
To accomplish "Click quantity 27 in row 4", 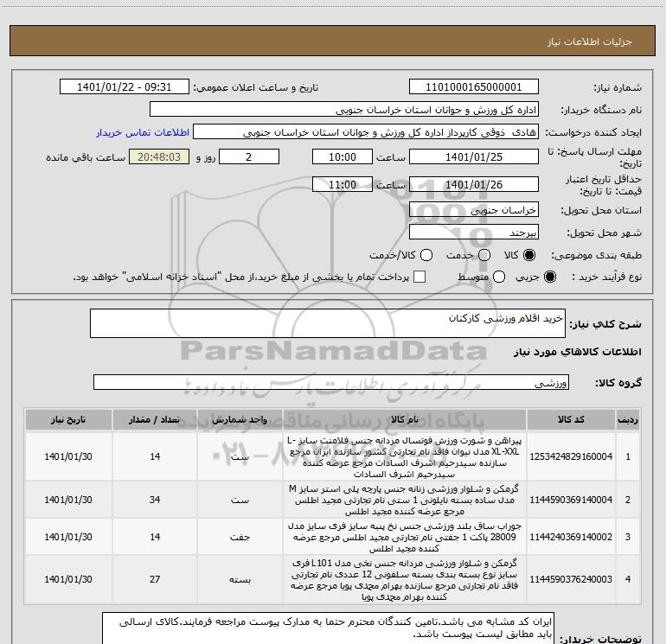I will 155,579.
